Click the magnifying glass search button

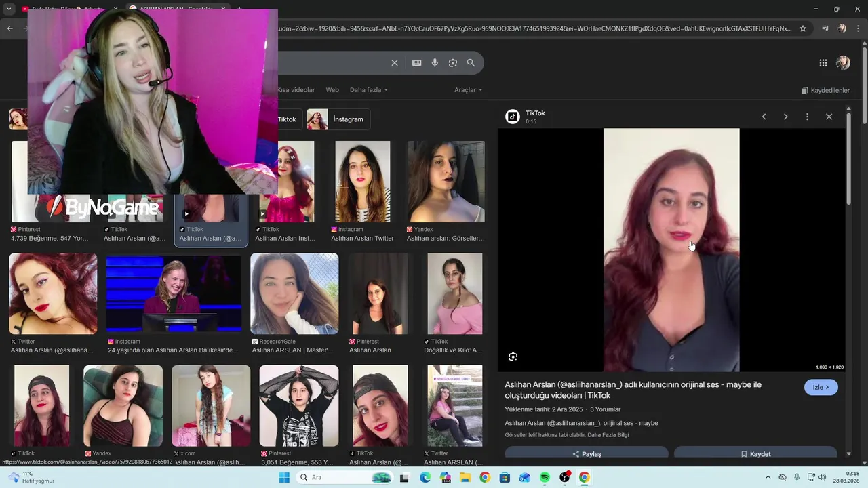pos(471,63)
